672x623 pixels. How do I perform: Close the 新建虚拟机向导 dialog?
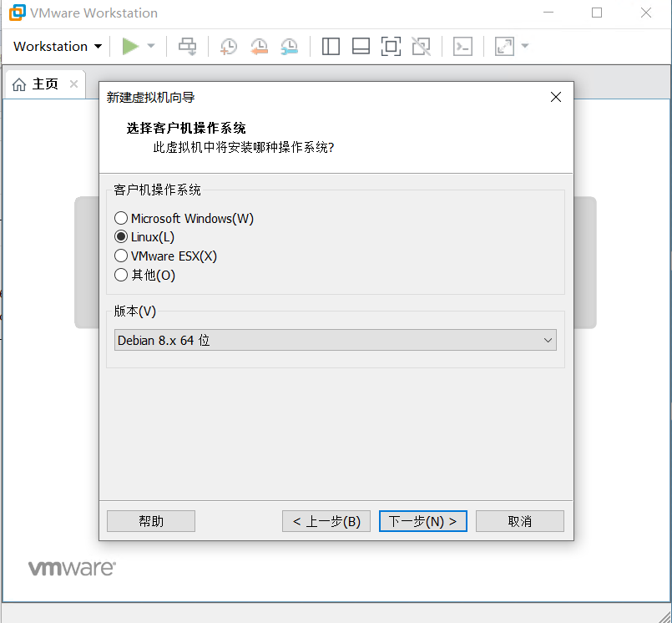(x=556, y=97)
